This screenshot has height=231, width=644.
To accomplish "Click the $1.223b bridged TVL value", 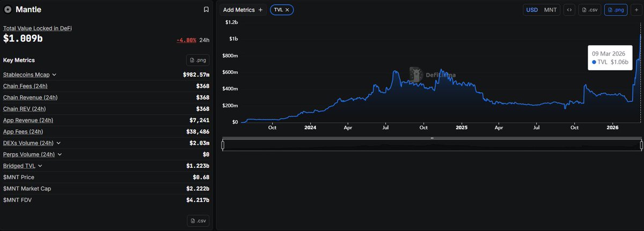I will click(199, 166).
